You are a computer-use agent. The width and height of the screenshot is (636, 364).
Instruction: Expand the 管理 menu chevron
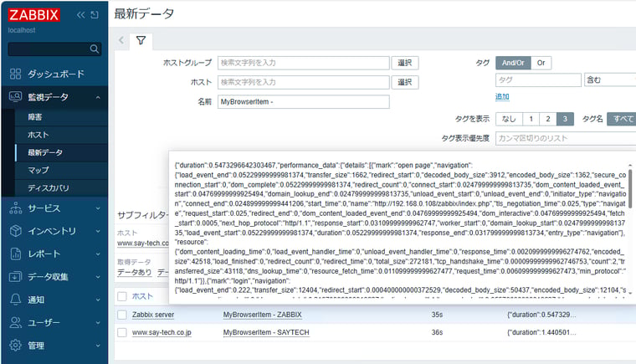[98, 346]
